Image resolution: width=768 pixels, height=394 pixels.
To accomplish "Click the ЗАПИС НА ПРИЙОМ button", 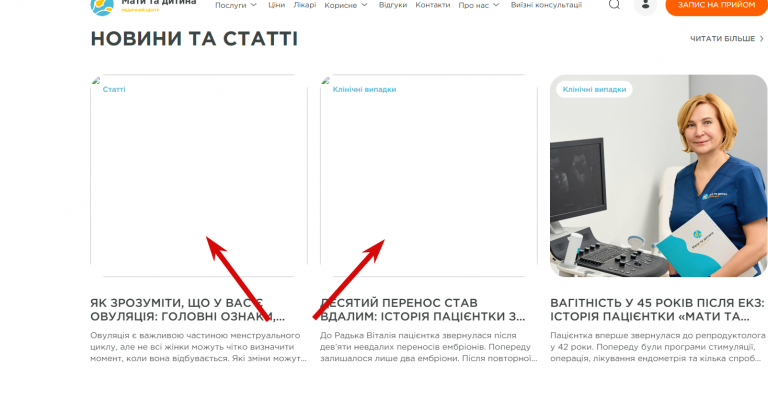I will click(716, 6).
